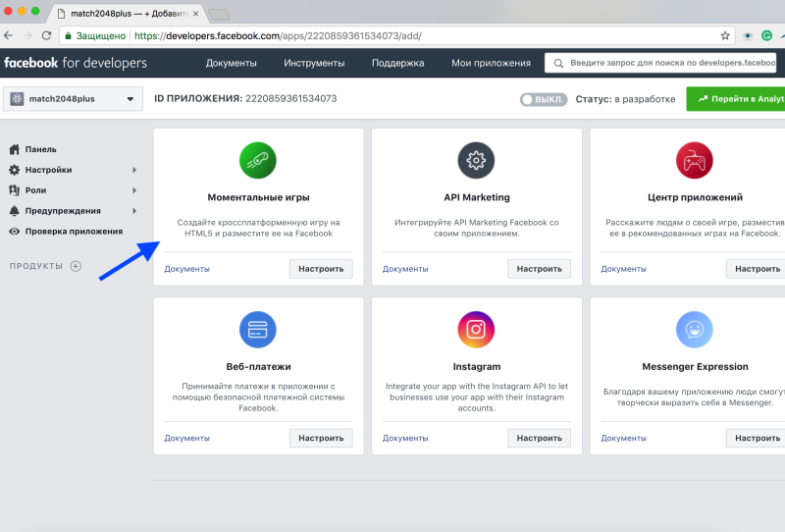Click the green padlock security icon

(x=68, y=35)
